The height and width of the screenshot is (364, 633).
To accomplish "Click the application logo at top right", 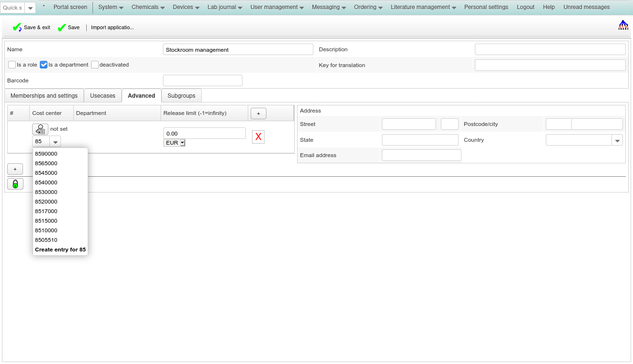I will click(x=623, y=25).
